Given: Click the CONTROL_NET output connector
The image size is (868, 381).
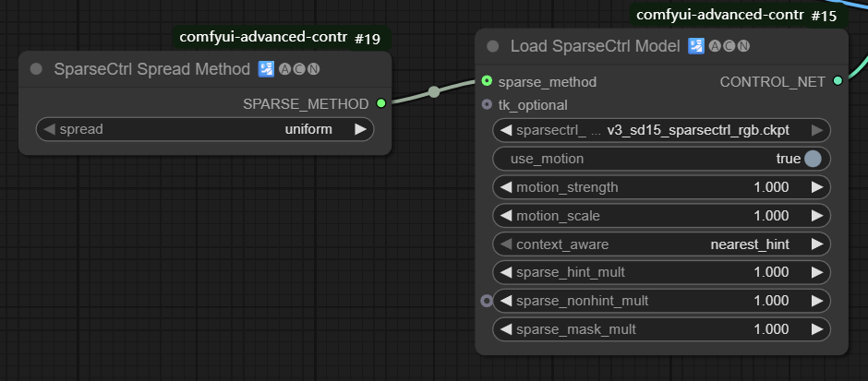Looking at the screenshot, I should 838,81.
